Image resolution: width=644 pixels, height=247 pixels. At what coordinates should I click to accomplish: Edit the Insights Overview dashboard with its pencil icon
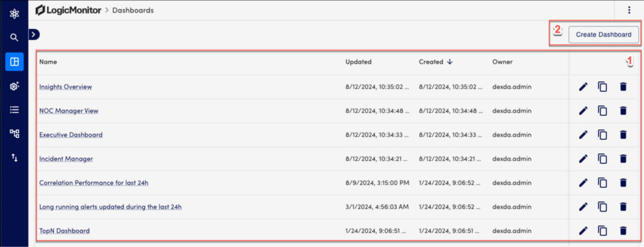pos(583,87)
